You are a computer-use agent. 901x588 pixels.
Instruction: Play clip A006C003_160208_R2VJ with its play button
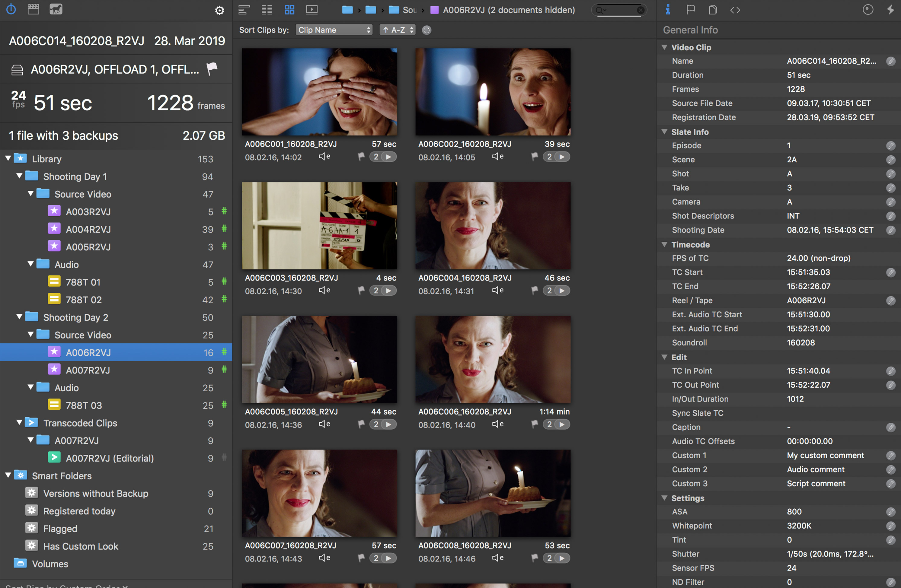[x=389, y=291]
